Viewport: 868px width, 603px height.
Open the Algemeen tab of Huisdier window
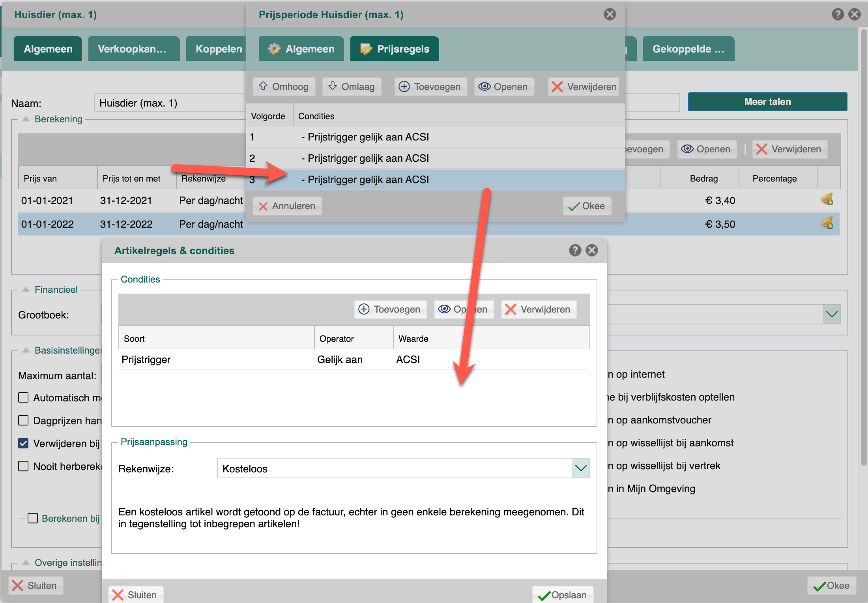coord(48,49)
